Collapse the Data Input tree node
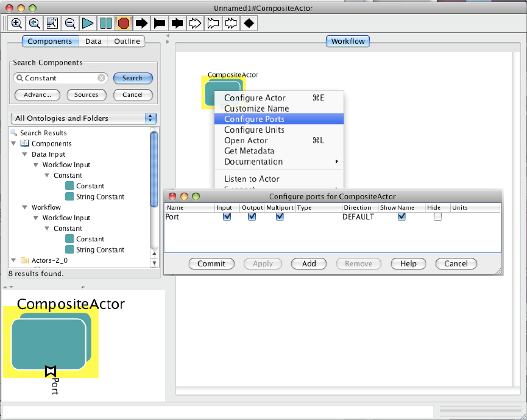The height and width of the screenshot is (420, 527). [25, 154]
